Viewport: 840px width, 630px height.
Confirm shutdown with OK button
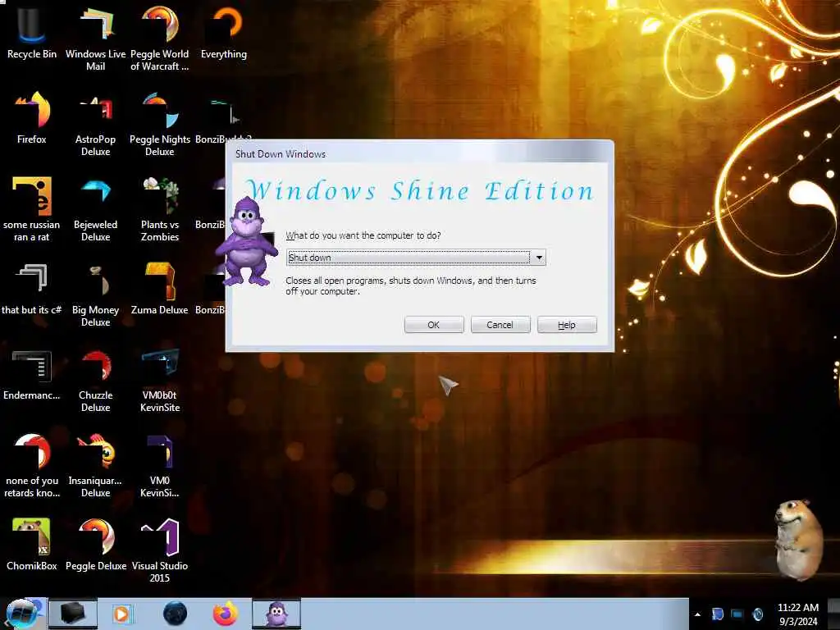click(434, 325)
